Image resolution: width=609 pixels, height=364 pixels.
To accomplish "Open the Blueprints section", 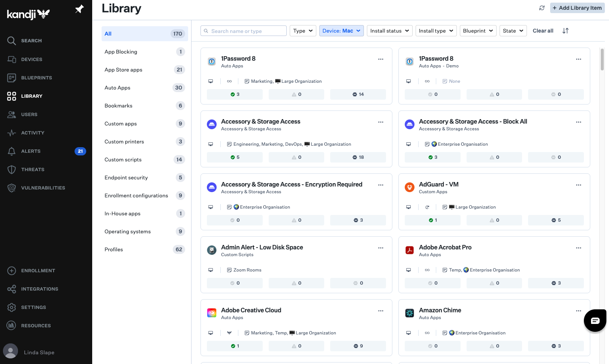I will (30, 78).
